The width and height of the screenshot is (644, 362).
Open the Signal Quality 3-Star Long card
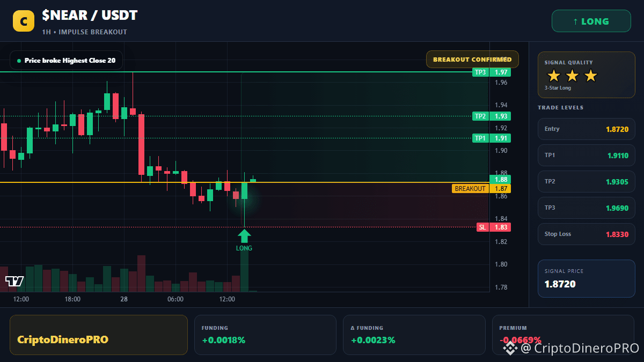click(x=587, y=75)
